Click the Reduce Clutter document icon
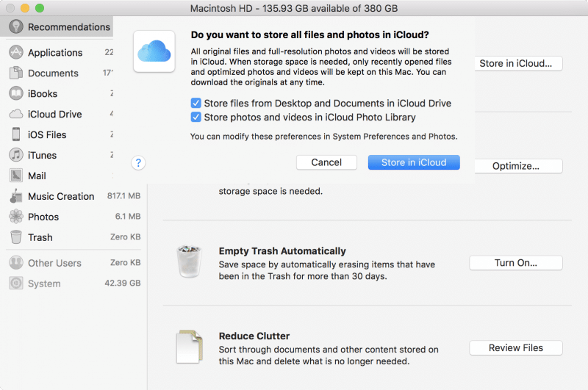The height and width of the screenshot is (390, 588). [190, 347]
